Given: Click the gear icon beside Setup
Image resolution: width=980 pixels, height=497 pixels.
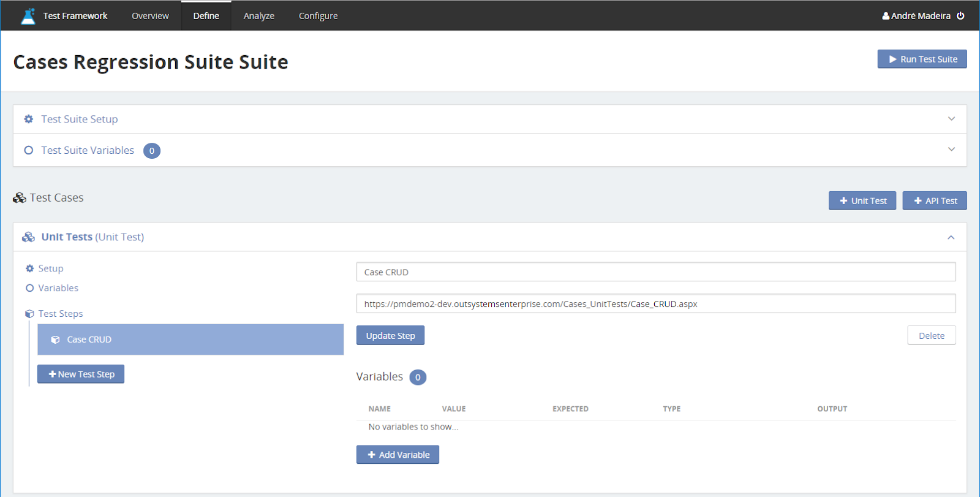Looking at the screenshot, I should tap(29, 268).
